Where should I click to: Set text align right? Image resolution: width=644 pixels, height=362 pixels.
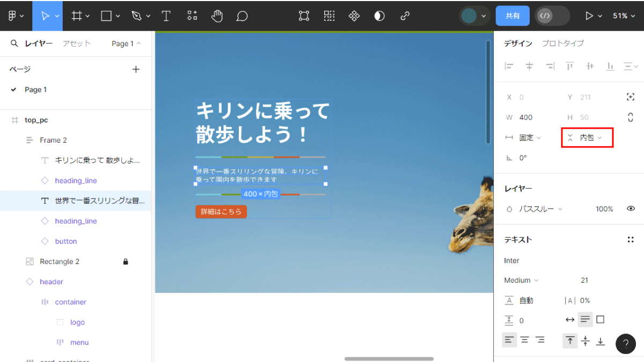540,340
